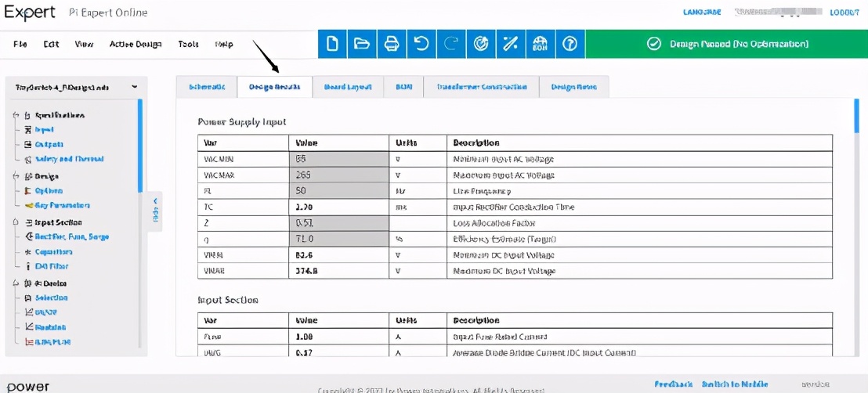Viewport: 868px width, 393px height.
Task: Open the Help menu
Action: pyautogui.click(x=224, y=45)
